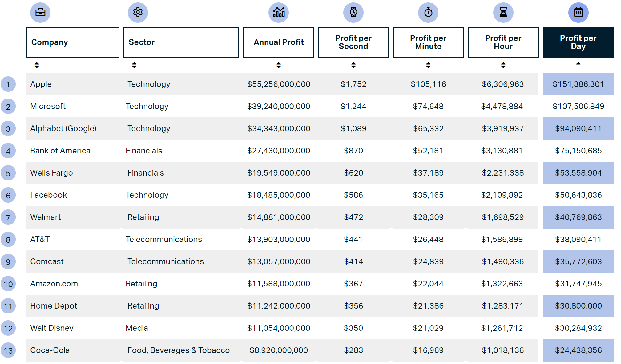The width and height of the screenshot is (621, 364).
Task: Toggle sorting on the Annual Profit column
Action: 278,65
